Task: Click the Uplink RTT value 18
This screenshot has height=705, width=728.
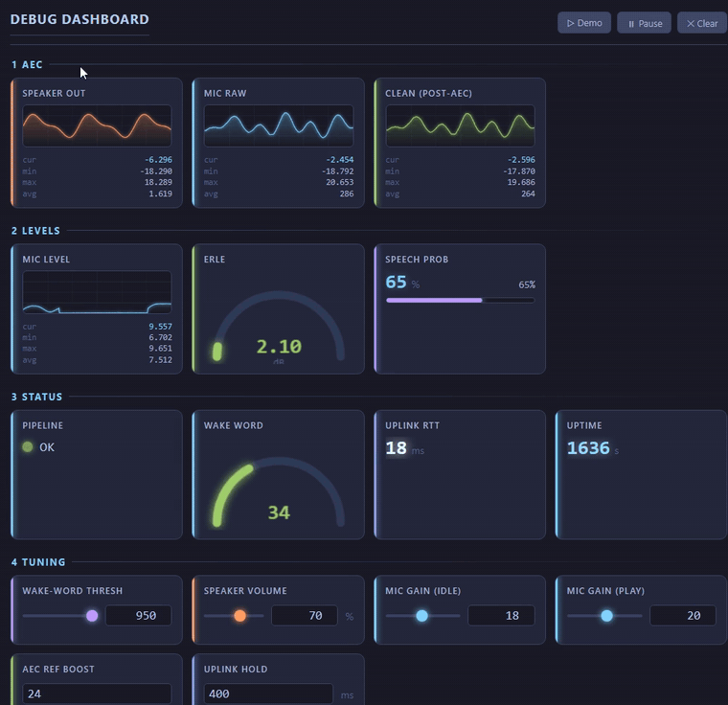Action: 396,448
